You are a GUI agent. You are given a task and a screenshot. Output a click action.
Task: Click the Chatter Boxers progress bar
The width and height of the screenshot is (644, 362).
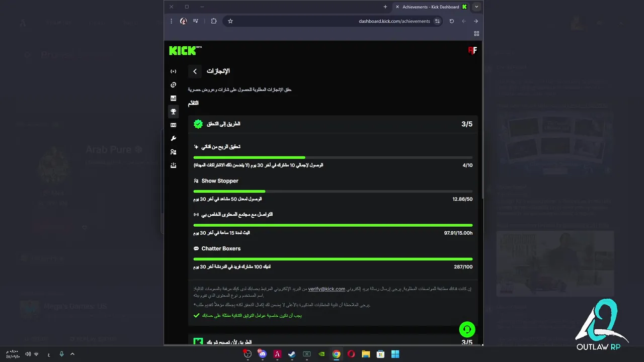point(333,259)
